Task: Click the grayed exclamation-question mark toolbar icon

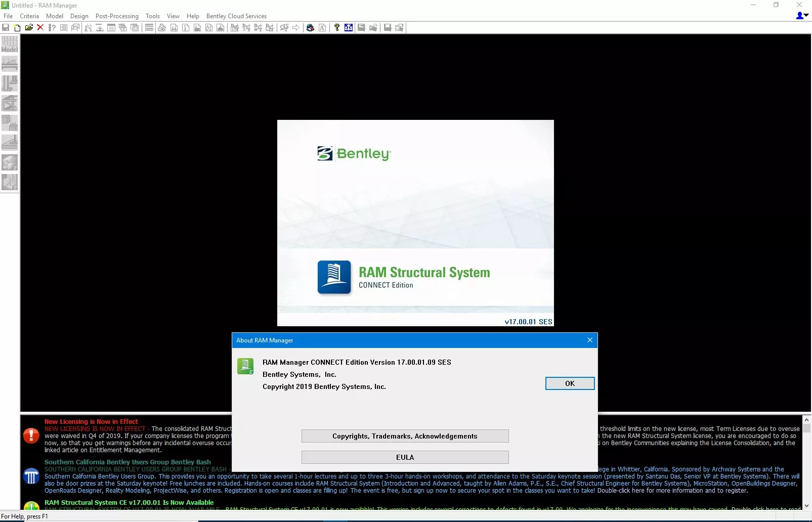Action: point(52,28)
